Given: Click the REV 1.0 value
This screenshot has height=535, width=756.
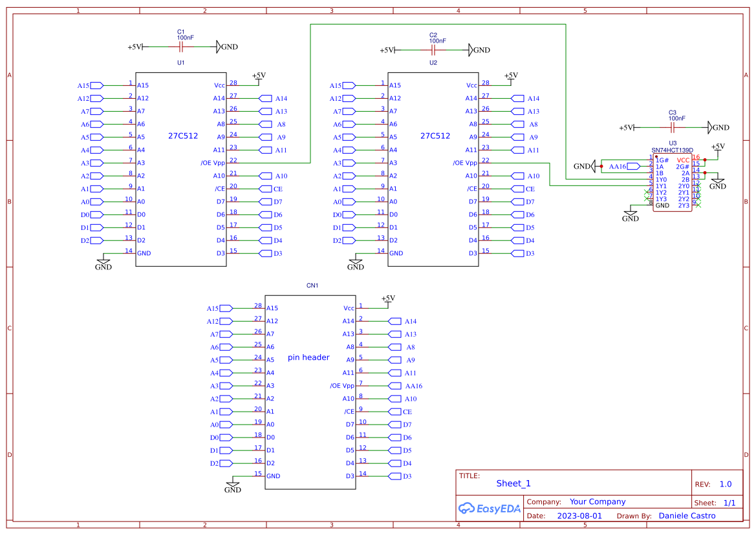Looking at the screenshot, I should (x=726, y=484).
